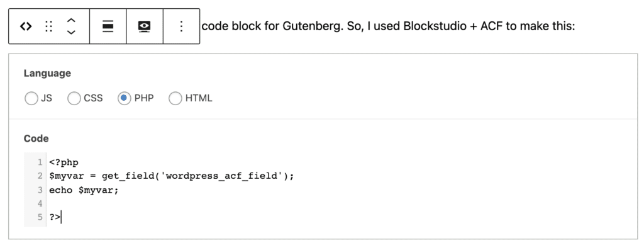The height and width of the screenshot is (250, 644).
Task: Switch to block preview mode icon
Action: pos(144,26)
